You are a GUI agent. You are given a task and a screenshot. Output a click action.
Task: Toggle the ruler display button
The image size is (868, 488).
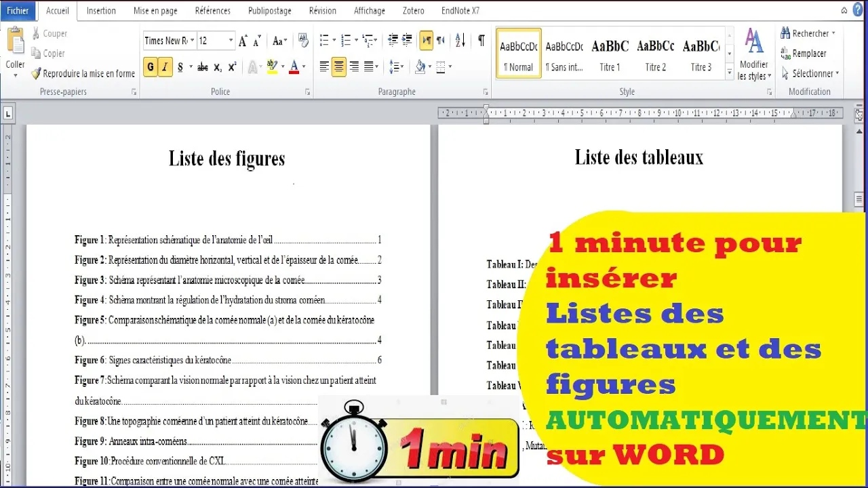point(859,115)
